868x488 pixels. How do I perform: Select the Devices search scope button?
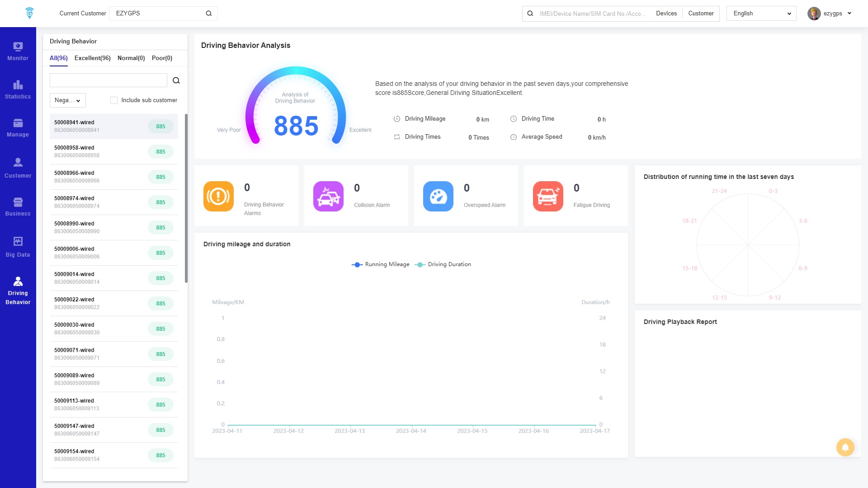(x=666, y=14)
